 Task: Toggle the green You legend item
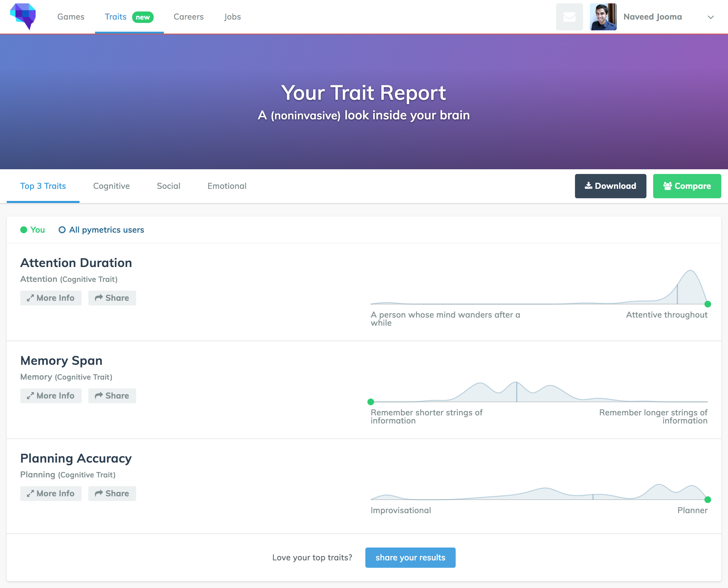(32, 230)
